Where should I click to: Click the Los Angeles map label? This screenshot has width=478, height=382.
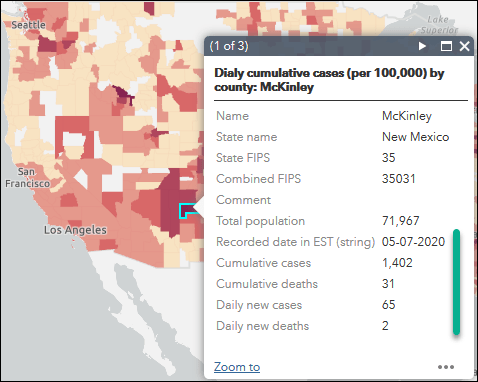pyautogui.click(x=75, y=230)
